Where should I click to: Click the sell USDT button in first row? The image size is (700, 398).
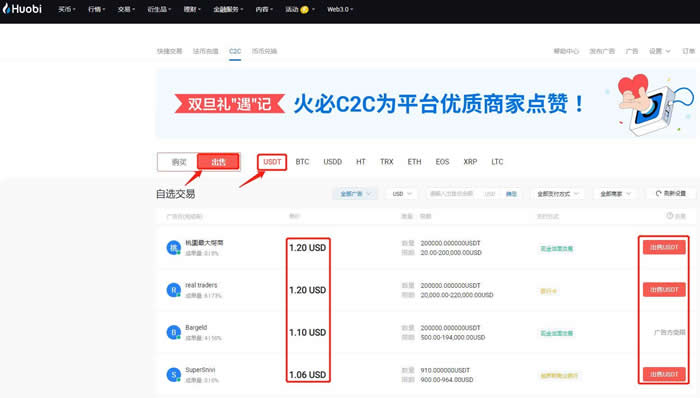664,247
